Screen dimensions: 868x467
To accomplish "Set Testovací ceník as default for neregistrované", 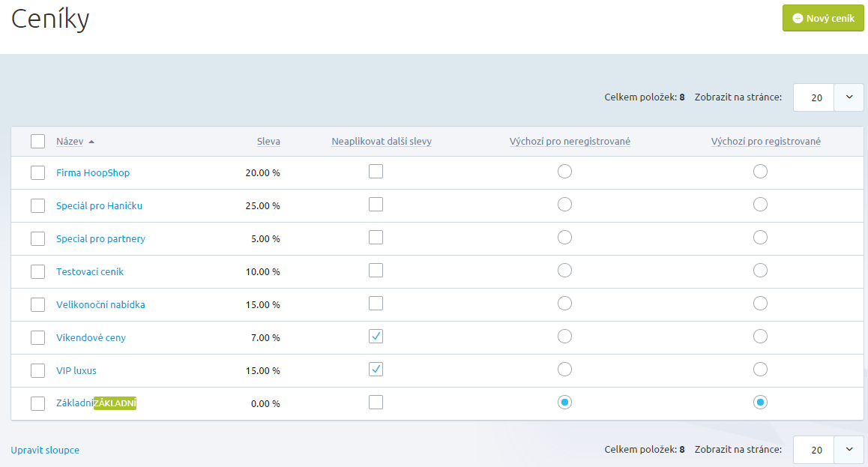I will (564, 270).
